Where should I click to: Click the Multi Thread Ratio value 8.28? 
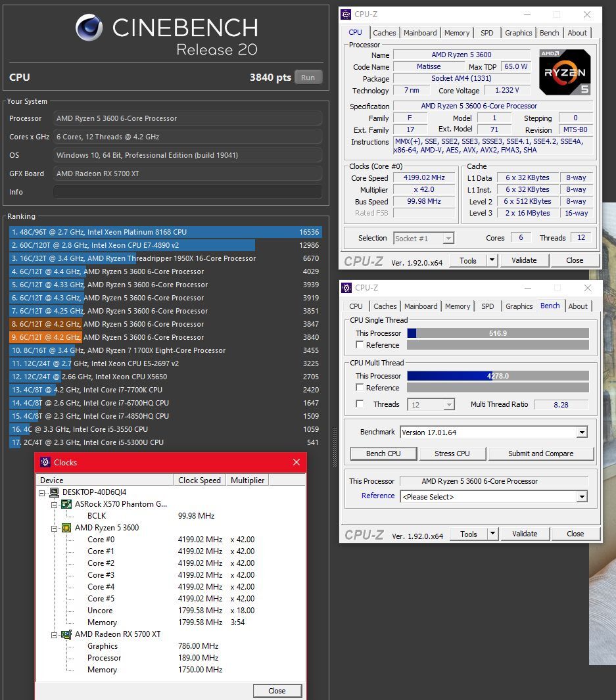pos(561,405)
